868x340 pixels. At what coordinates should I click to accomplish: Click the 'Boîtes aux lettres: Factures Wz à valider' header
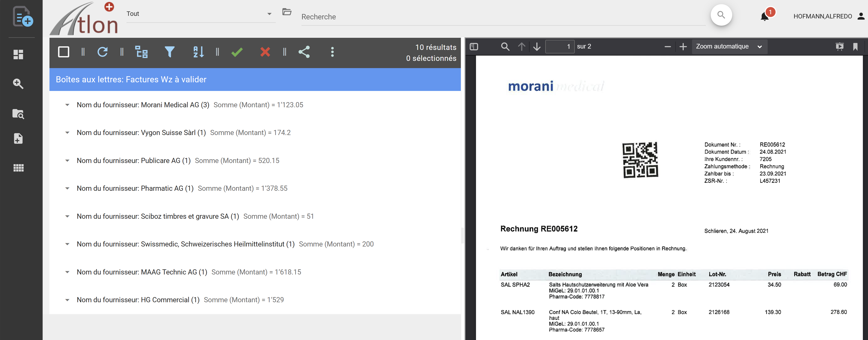(255, 80)
